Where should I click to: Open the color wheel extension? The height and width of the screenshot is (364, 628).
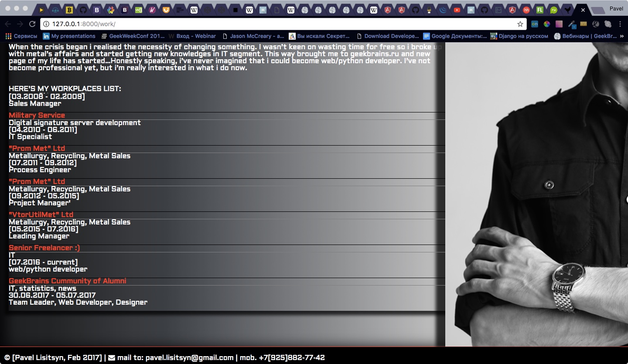point(546,24)
